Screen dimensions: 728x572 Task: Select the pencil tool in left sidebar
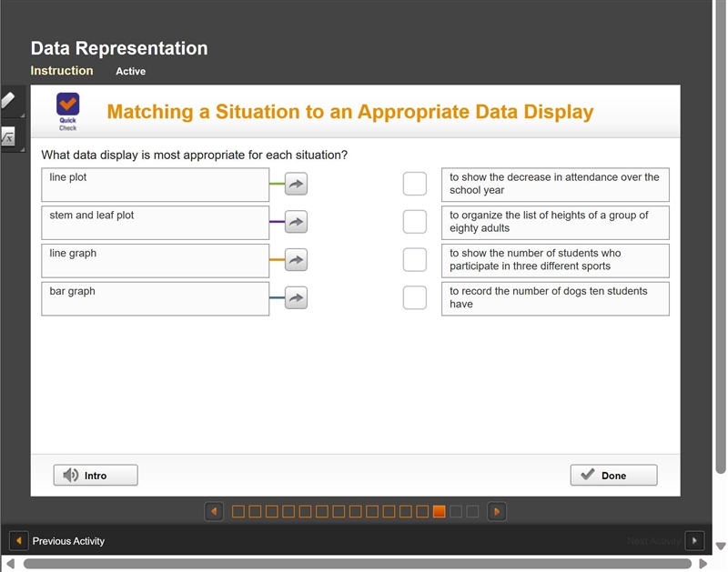[8, 100]
